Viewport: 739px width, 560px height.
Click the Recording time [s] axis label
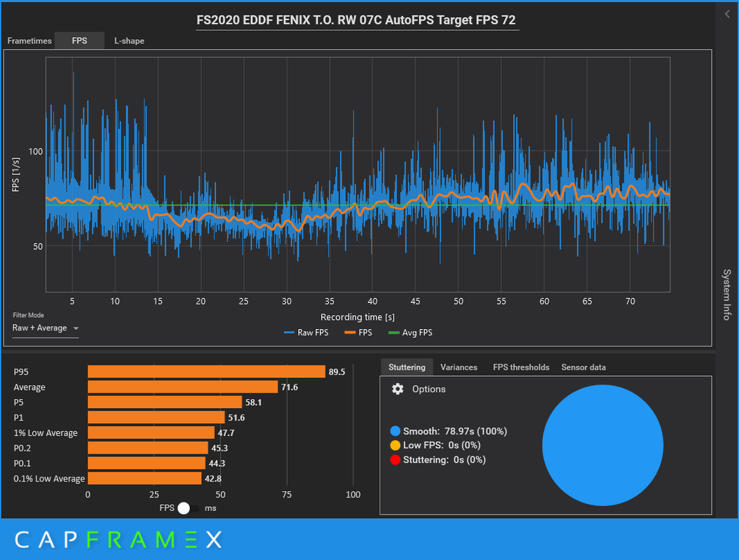coord(358,317)
